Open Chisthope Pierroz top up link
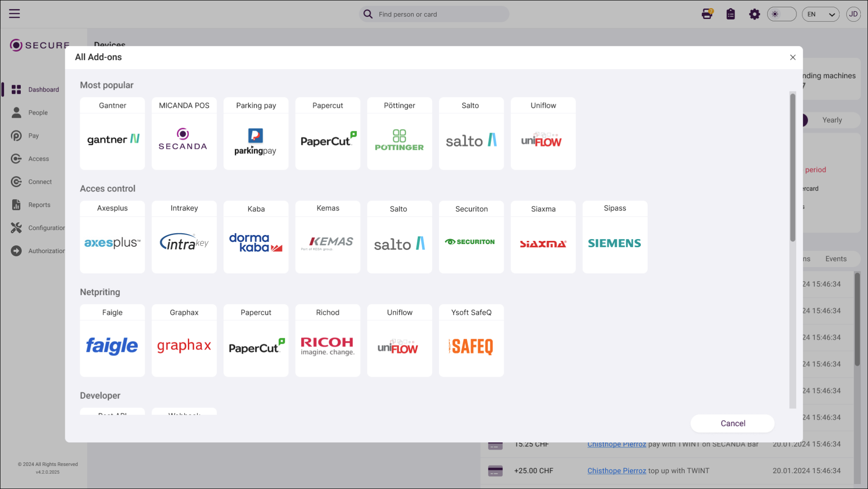Screen dimensions: 868x489 616,471
